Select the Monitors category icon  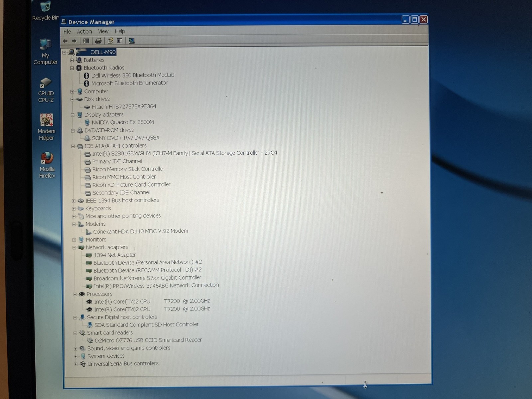(81, 240)
